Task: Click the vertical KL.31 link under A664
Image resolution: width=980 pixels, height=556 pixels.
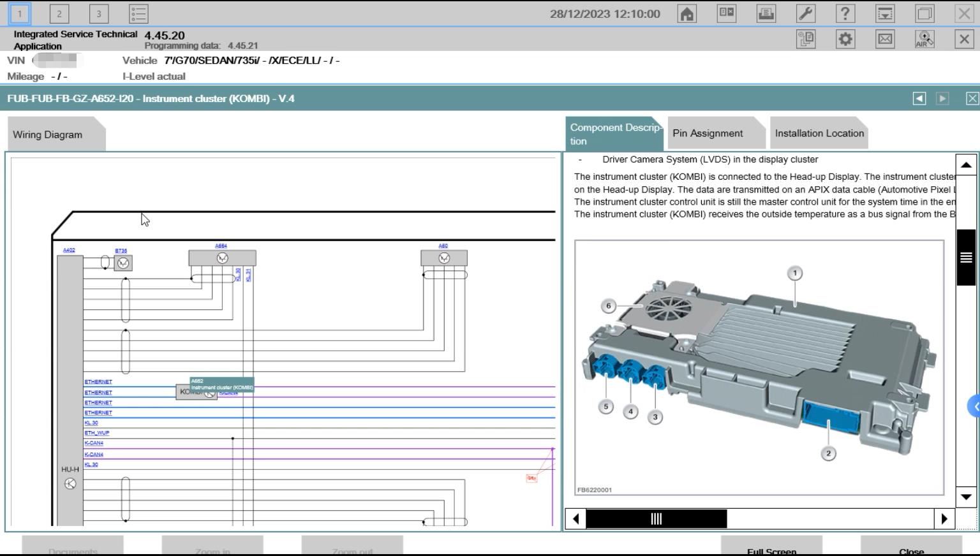Action: [248, 275]
